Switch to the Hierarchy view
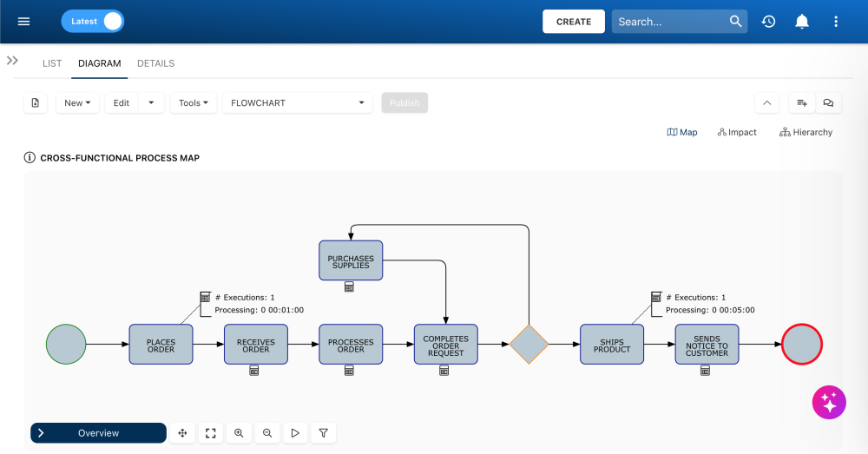The height and width of the screenshot is (454, 868). (x=806, y=133)
